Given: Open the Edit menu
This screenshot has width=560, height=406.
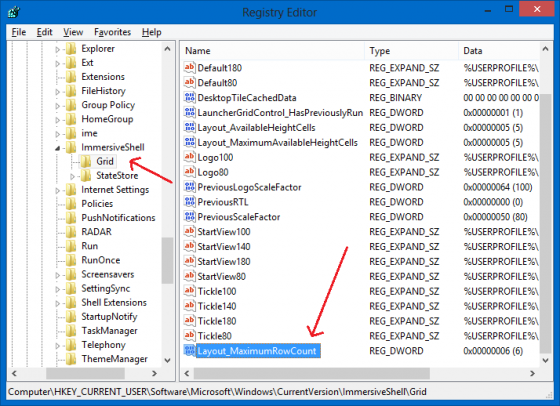Looking at the screenshot, I should click(44, 32).
